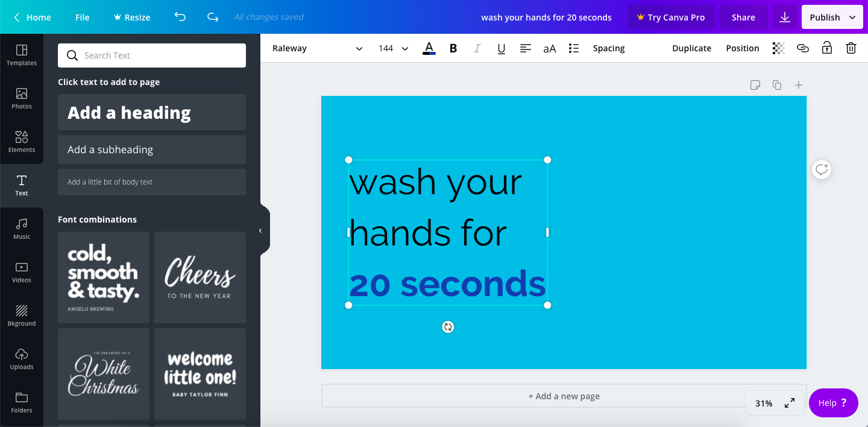Open the text color picker
This screenshot has width=868, height=427.
coord(429,48)
